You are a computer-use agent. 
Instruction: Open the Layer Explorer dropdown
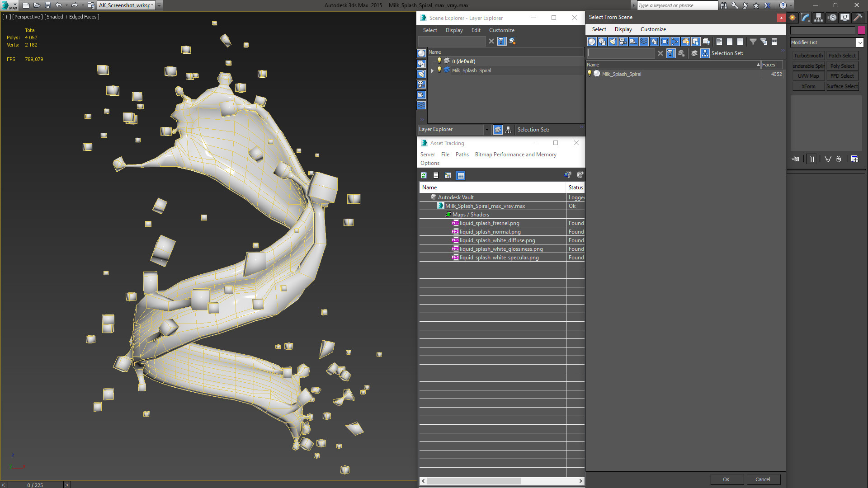coord(486,130)
